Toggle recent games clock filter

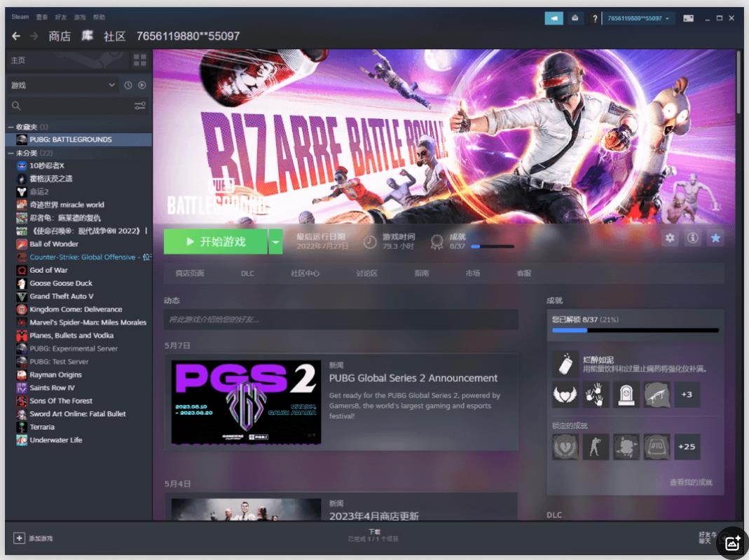coord(128,85)
